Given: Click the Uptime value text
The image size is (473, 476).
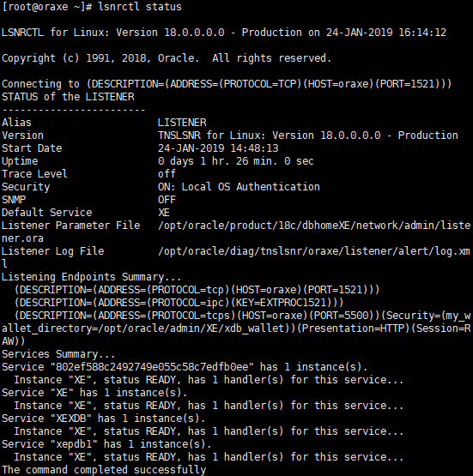Looking at the screenshot, I should pyautogui.click(x=236, y=161).
